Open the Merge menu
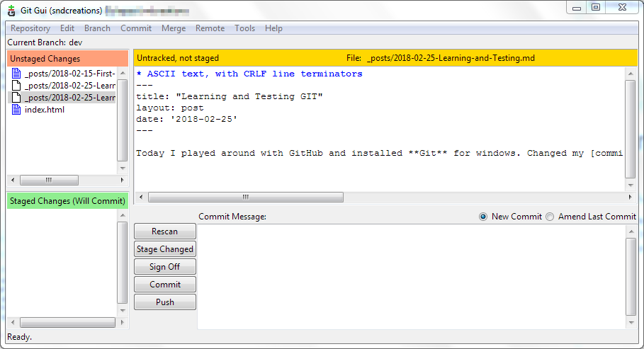The image size is (644, 349). [174, 28]
